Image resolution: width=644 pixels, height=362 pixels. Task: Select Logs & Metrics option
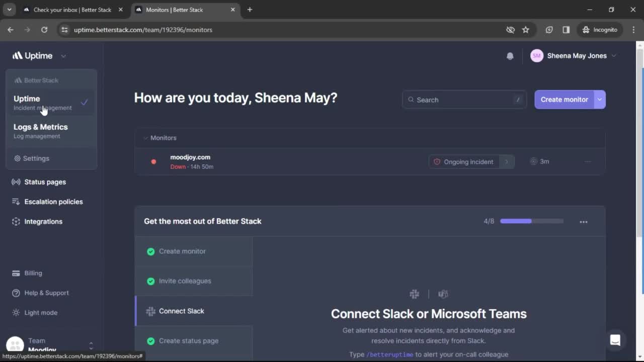pos(51,131)
